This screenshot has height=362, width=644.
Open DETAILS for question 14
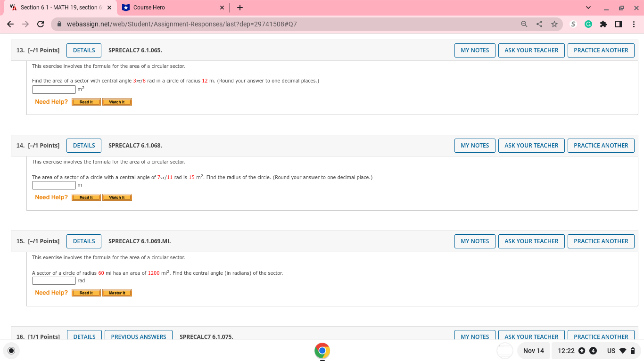[x=84, y=146]
